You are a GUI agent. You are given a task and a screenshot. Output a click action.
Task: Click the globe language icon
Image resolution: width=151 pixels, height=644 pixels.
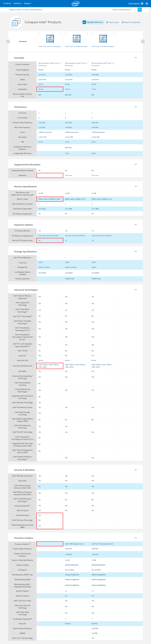click(x=142, y=4)
